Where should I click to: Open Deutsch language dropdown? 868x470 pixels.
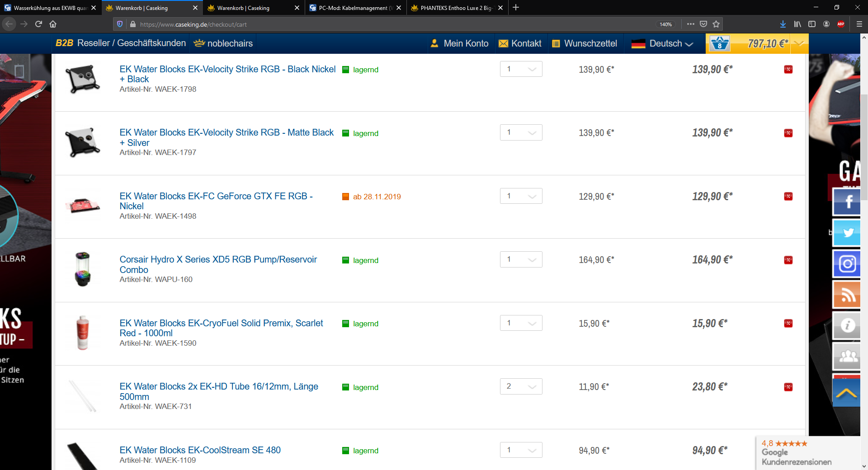coord(662,43)
